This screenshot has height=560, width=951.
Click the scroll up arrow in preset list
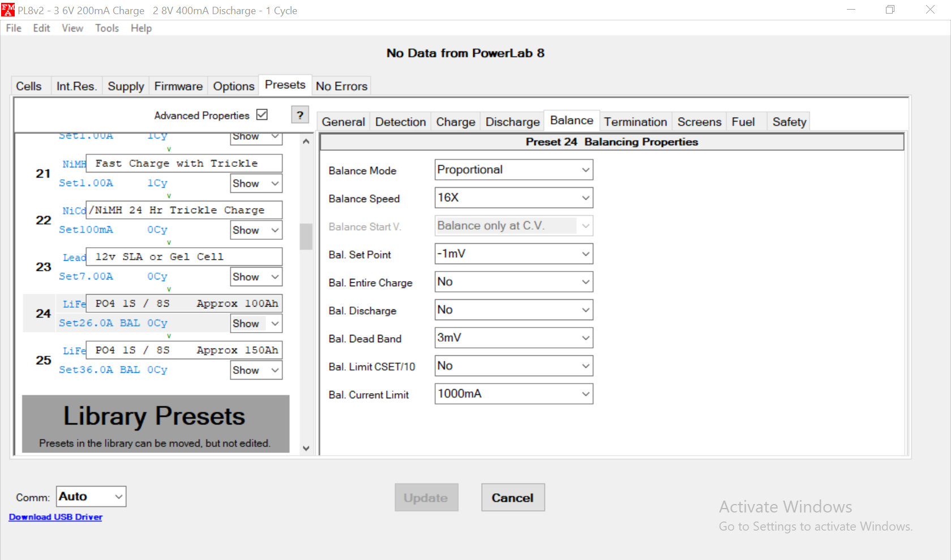306,141
